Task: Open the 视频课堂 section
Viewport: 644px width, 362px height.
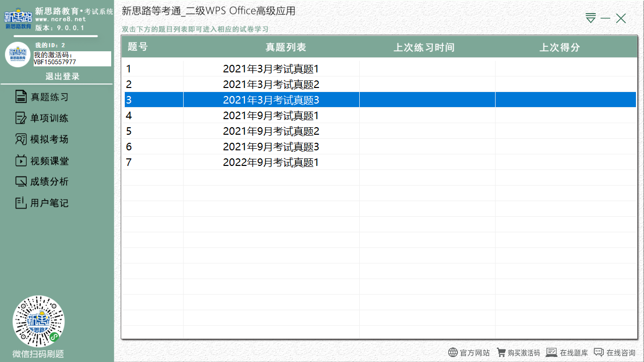Action: 49,161
